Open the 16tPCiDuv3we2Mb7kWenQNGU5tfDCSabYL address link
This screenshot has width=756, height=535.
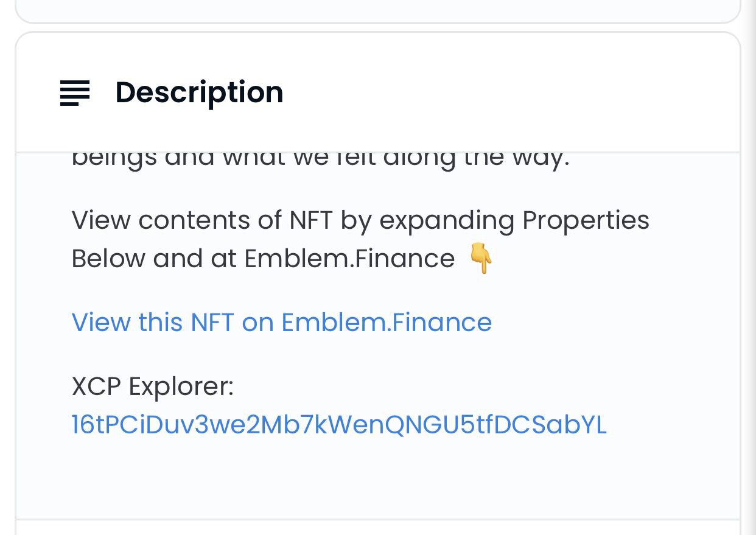coord(338,425)
